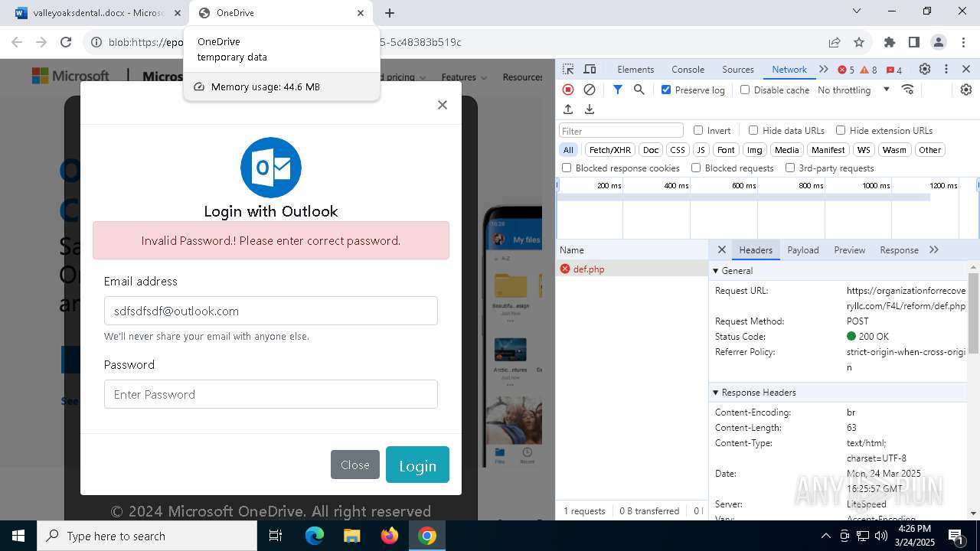The image size is (980, 551).
Task: Toggle Preserve log checkbox
Action: click(666, 90)
